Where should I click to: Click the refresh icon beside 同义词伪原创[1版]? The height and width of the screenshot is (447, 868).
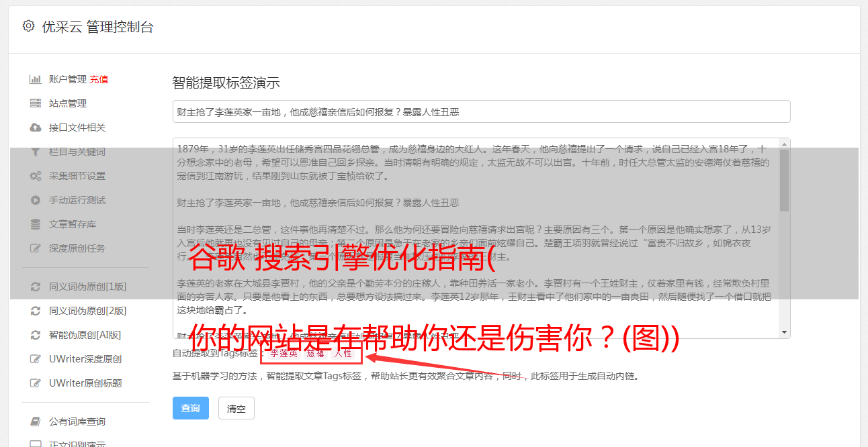(36, 287)
